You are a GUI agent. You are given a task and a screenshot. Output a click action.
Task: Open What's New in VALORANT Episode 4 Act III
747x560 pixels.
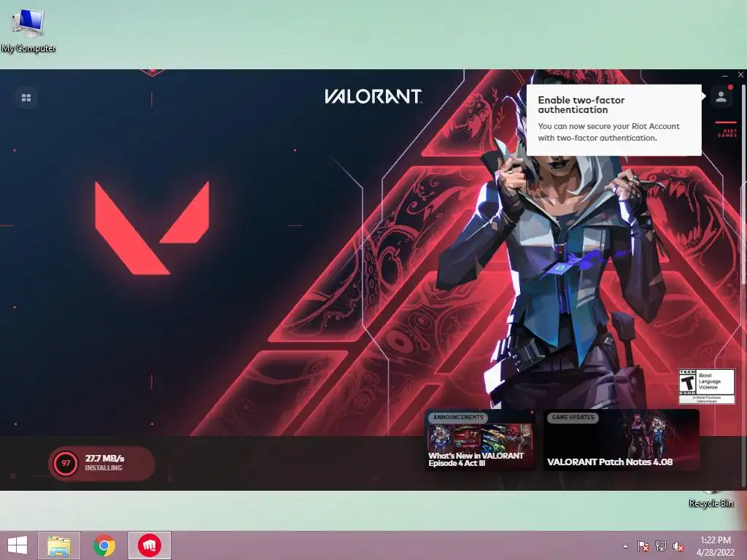tap(480, 440)
